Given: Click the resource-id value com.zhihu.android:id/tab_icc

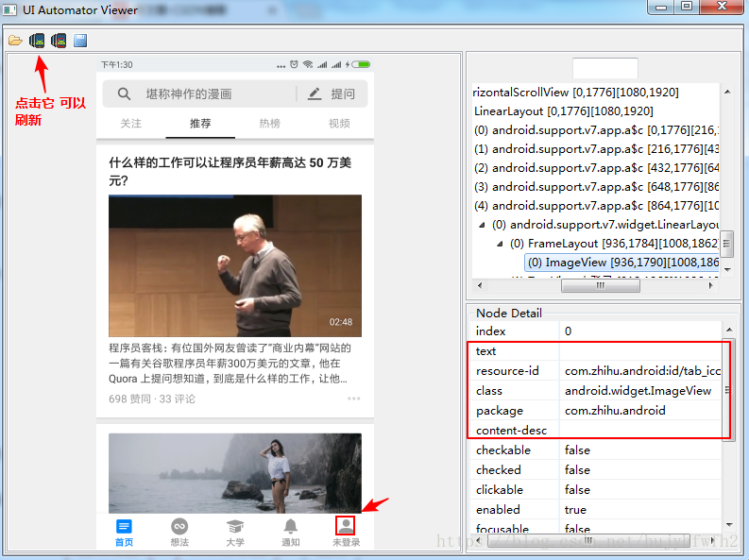Looking at the screenshot, I should 642,371.
